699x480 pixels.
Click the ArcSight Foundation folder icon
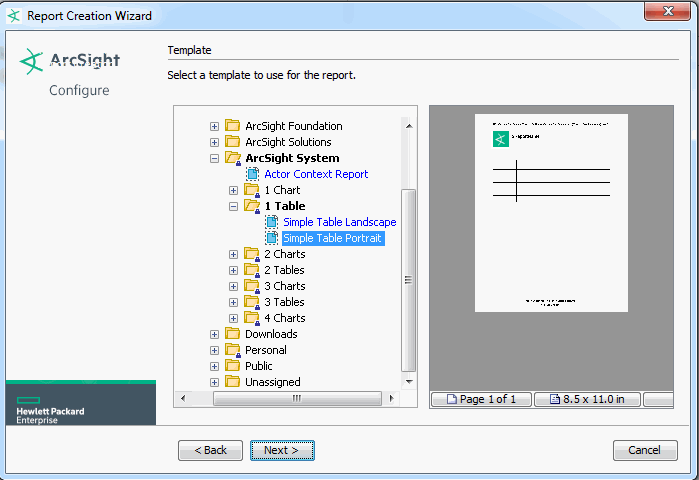(233, 126)
